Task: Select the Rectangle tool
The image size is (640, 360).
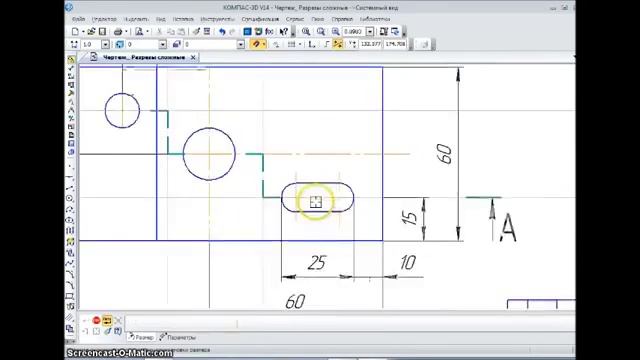Action: click(x=70, y=296)
